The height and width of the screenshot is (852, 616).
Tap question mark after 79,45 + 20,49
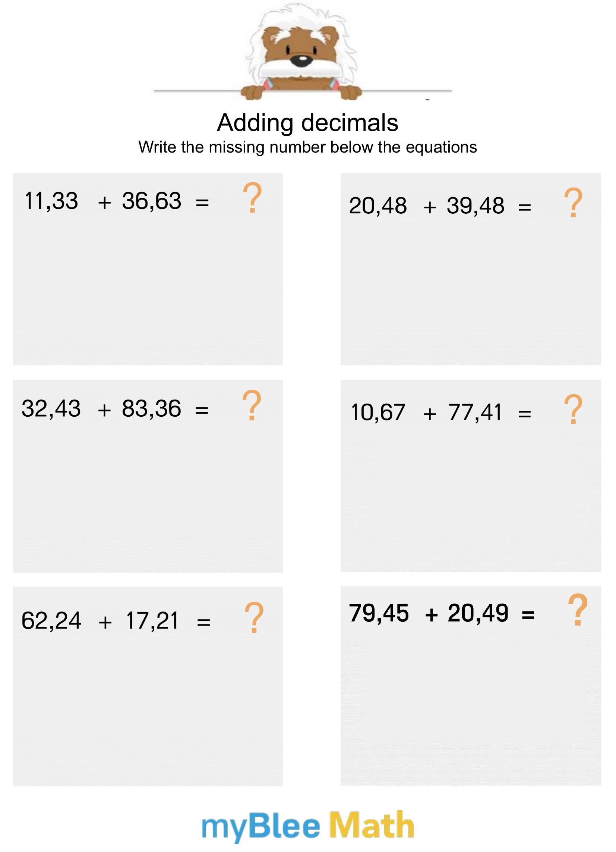tap(577, 610)
